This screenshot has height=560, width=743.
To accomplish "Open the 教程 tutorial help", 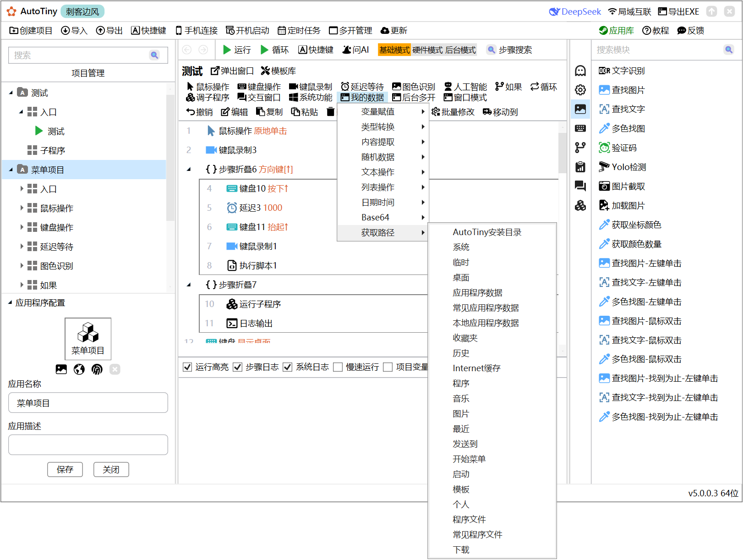I will coord(656,31).
